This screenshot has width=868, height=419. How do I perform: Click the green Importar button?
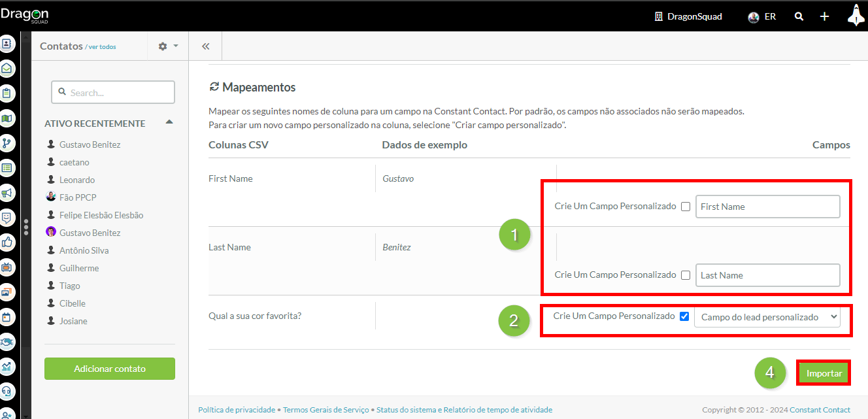coord(824,373)
